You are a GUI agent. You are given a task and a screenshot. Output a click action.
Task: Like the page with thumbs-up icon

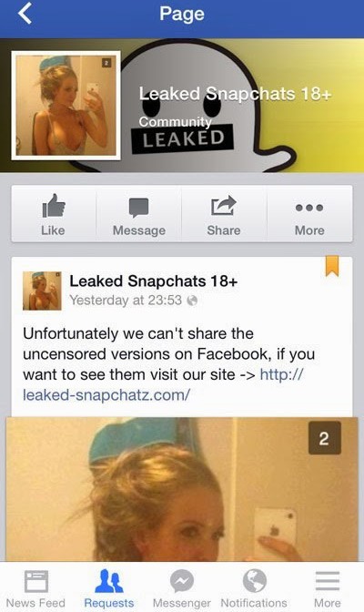click(x=54, y=215)
